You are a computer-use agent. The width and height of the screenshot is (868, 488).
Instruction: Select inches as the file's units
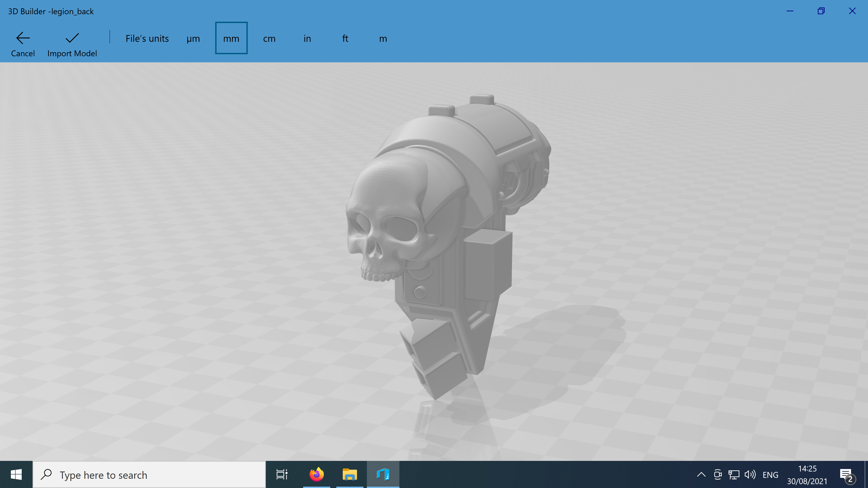point(307,38)
